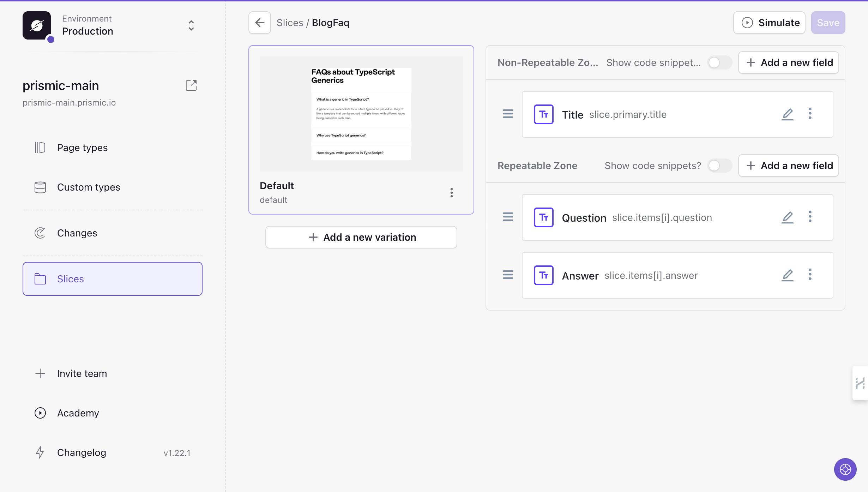868x492 pixels.
Task: Enable code snippets for Non-Repeatable Zone
Action: [719, 62]
